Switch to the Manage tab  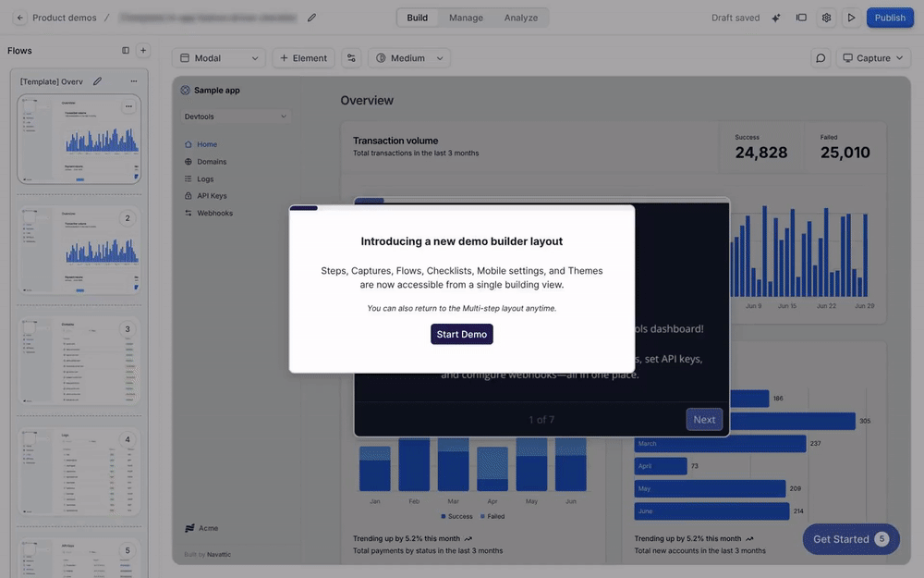(466, 18)
